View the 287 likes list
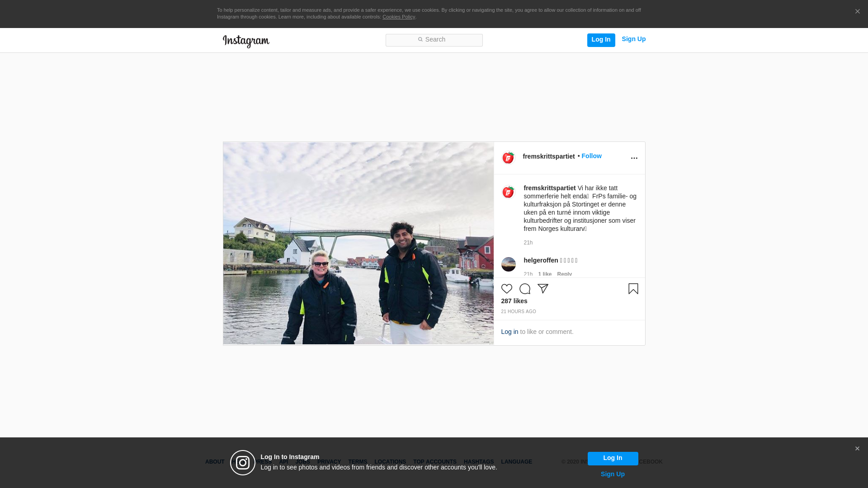Image resolution: width=868 pixels, height=488 pixels. pyautogui.click(x=514, y=301)
